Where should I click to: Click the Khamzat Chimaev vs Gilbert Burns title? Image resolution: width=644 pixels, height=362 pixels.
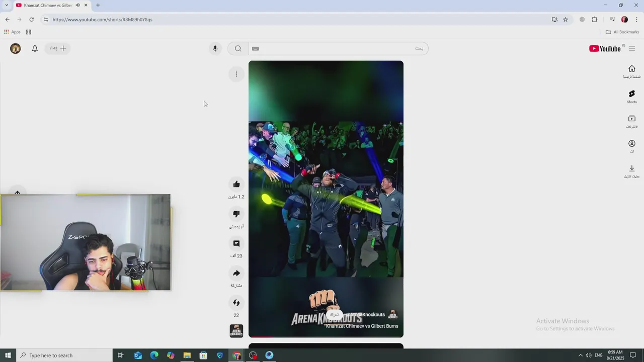pyautogui.click(x=362, y=326)
